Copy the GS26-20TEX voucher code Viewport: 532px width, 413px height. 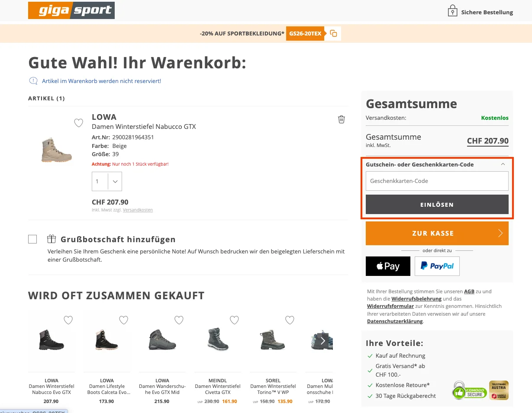coord(332,33)
